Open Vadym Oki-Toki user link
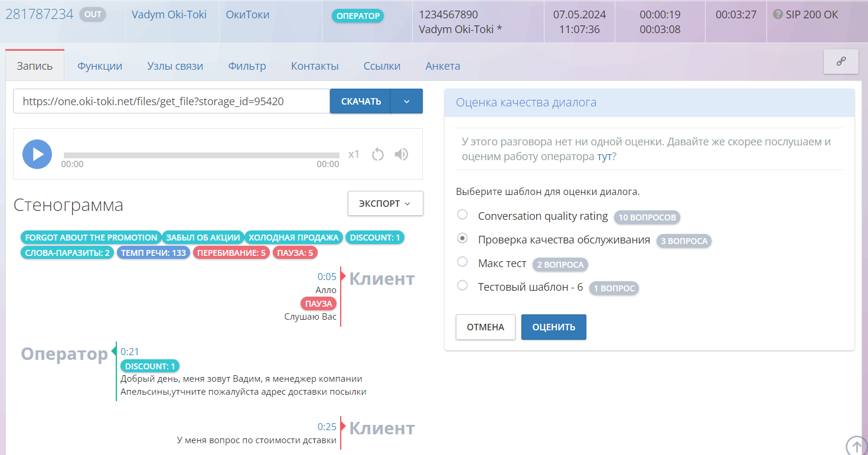Viewport: 868px width, 455px height. tap(169, 15)
